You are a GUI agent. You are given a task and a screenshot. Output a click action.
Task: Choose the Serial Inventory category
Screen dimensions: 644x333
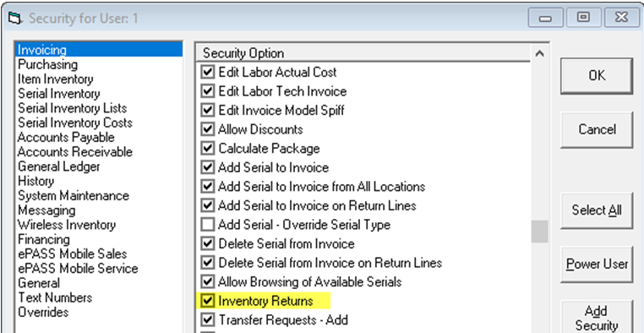point(99,94)
